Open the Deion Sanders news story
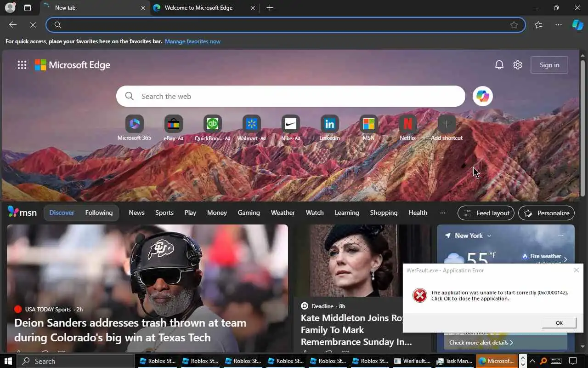588x368 pixels. pyautogui.click(x=130, y=330)
